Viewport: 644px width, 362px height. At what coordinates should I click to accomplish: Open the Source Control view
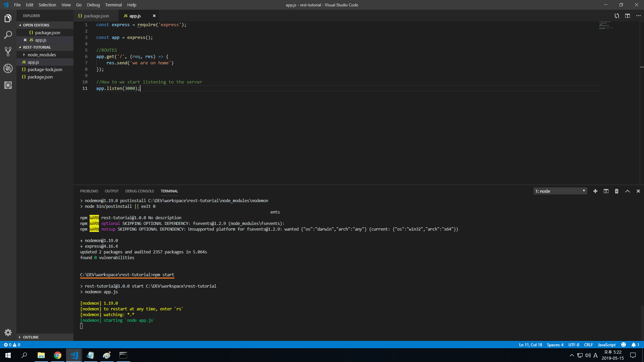pos(8,51)
